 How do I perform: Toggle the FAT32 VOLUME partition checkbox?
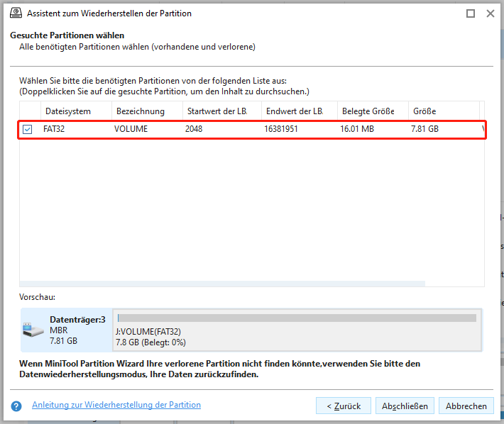tap(27, 129)
